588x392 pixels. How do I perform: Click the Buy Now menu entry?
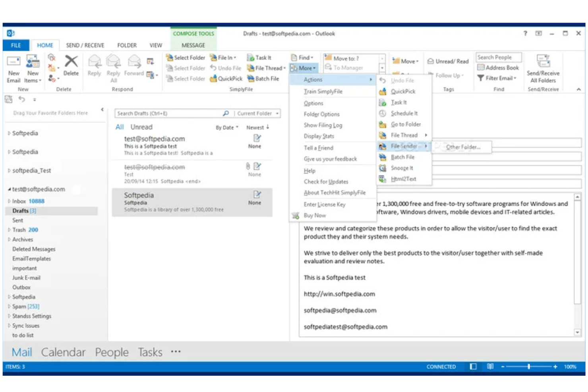[x=314, y=215]
